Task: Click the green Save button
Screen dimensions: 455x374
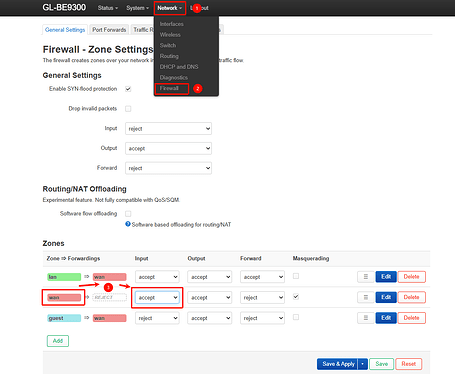Action: pos(381,364)
